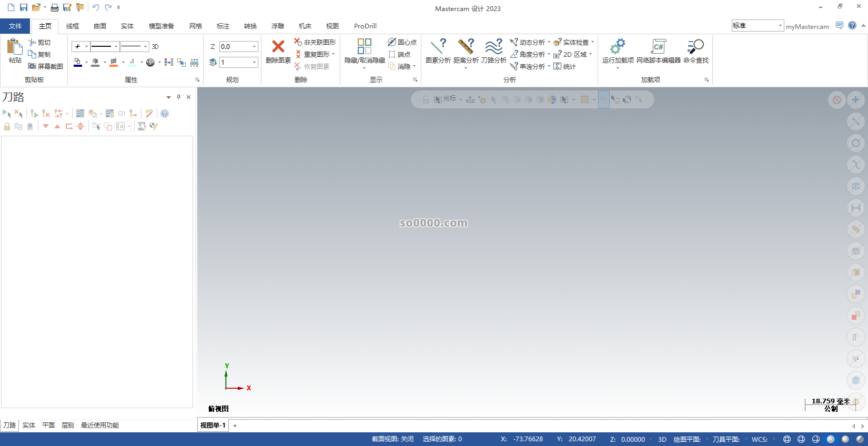Click the Hide/Unhide (隐藏/取消隐藏) icon
The width and height of the screenshot is (868, 446).
365,47
